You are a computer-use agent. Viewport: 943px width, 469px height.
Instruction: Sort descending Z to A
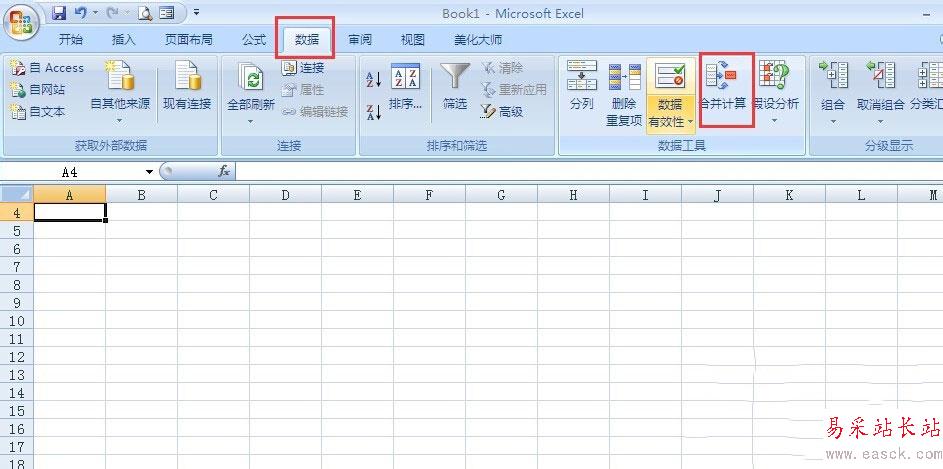(373, 112)
